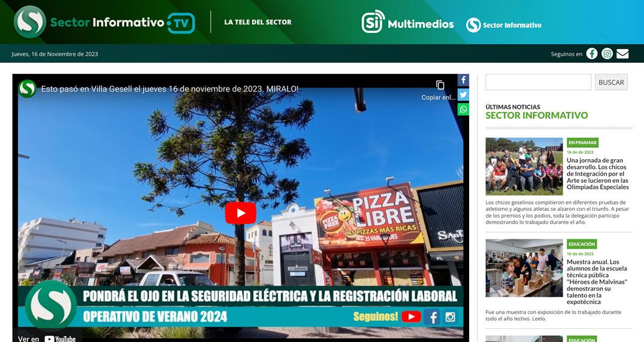Viewport: 644px width, 342px height.
Task: Click the excerpt Fue una muestra con exposición
Action: [x=553, y=315]
